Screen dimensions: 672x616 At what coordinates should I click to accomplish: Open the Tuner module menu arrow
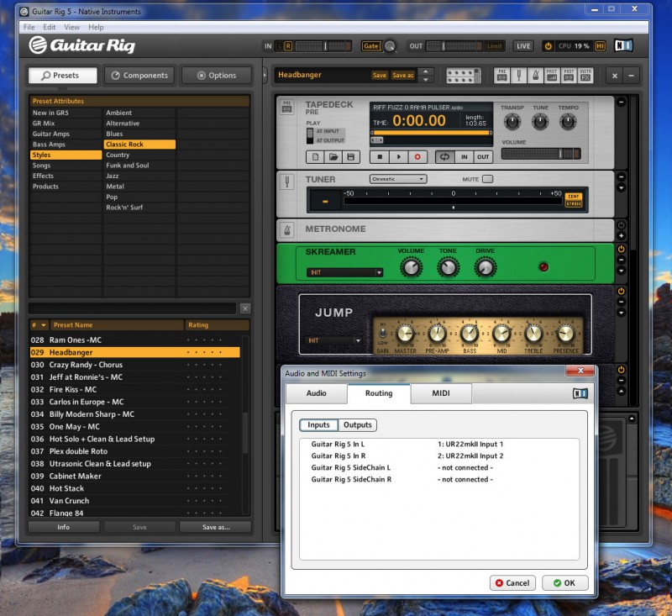click(621, 187)
